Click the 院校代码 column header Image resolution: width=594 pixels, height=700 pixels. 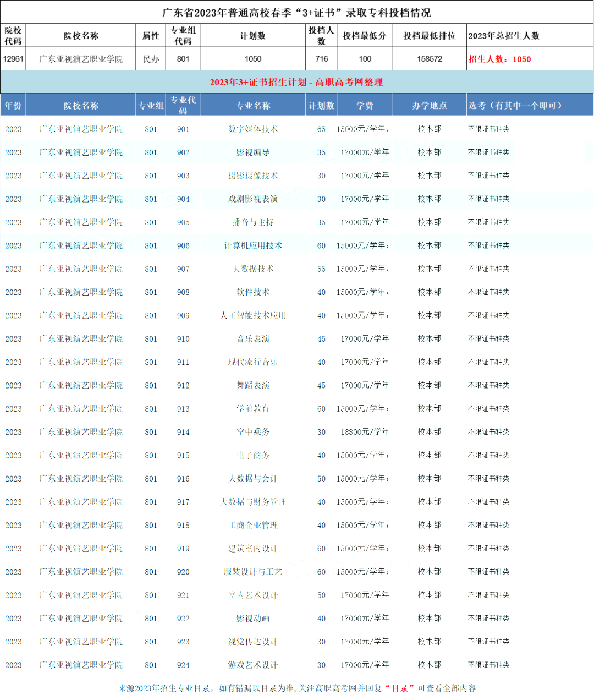click(13, 36)
